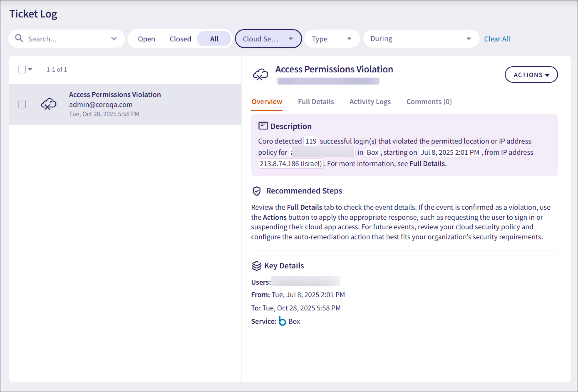Open the Comments (0) tab
Viewport: 578px width, 392px height.
pyautogui.click(x=429, y=102)
